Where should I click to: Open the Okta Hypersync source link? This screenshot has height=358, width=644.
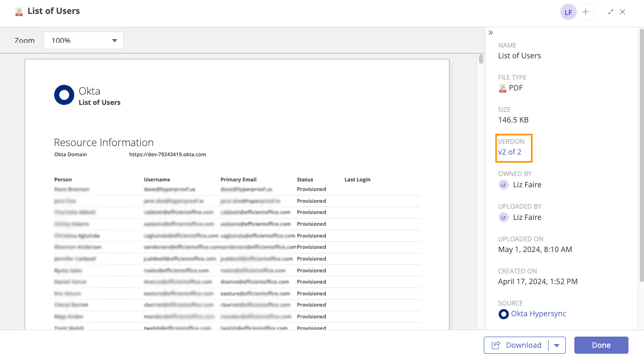[x=538, y=314]
